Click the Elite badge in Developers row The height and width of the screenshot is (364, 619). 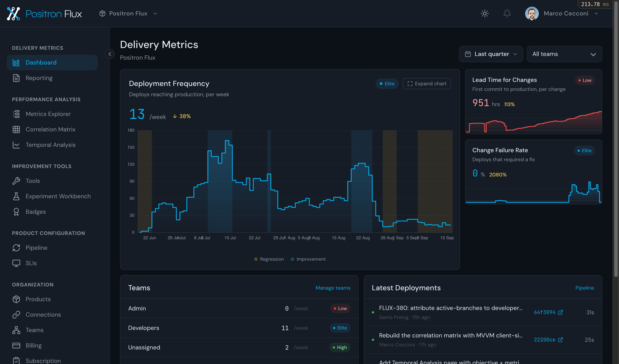pos(340,328)
